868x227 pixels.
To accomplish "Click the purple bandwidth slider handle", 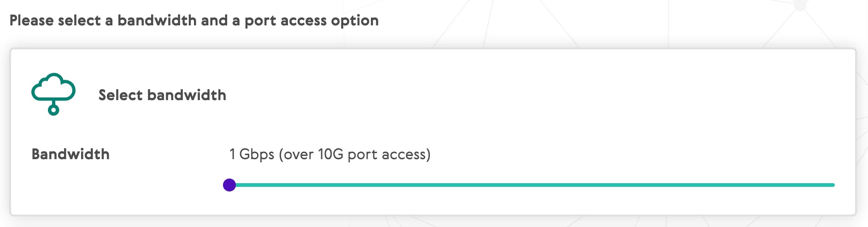I will pyautogui.click(x=229, y=185).
